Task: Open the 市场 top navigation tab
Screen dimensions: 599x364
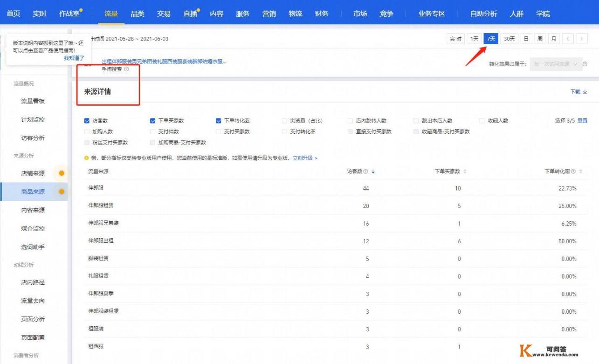Action: 360,14
